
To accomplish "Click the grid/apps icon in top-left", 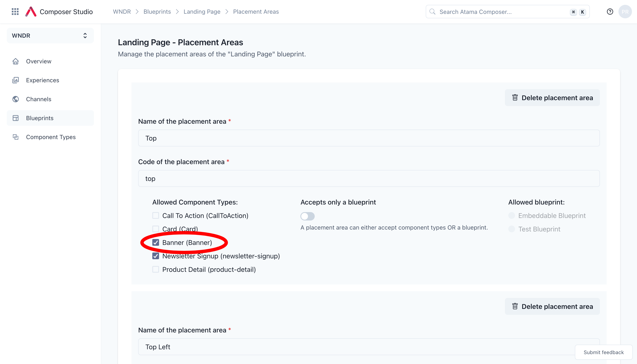I will click(x=15, y=11).
